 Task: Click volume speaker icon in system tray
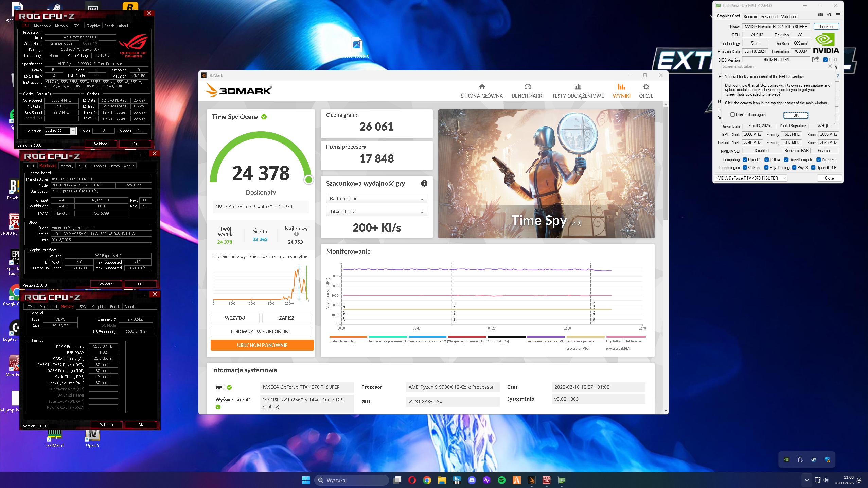[826, 480]
